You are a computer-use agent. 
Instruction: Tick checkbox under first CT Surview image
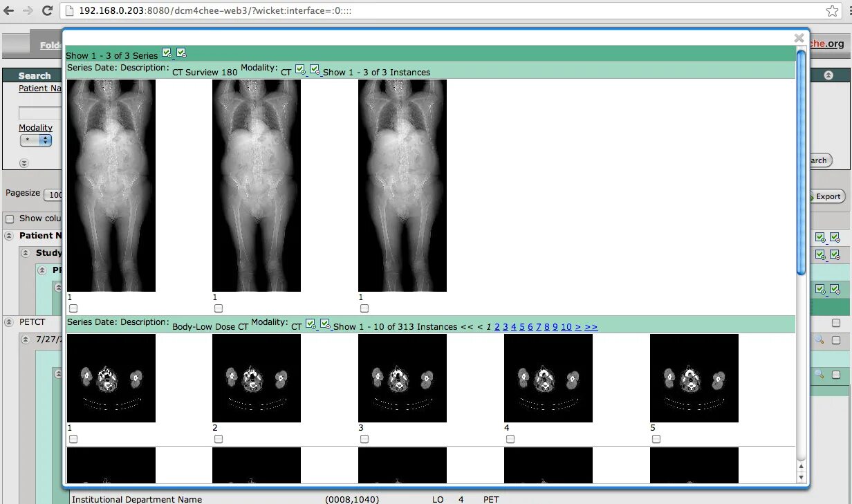(x=73, y=308)
